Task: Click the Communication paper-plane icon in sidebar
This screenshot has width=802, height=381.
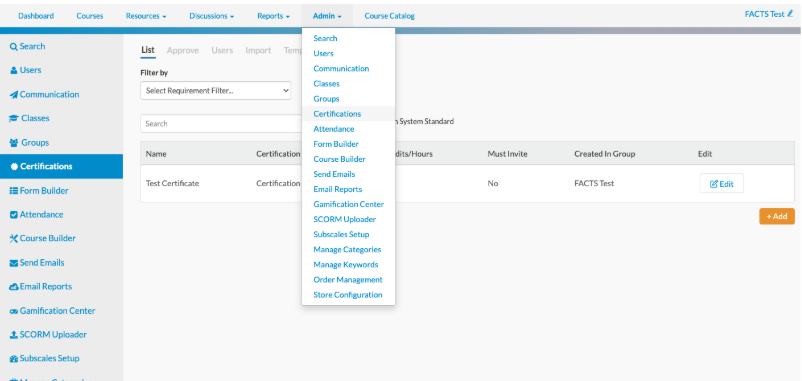Action: 14,95
